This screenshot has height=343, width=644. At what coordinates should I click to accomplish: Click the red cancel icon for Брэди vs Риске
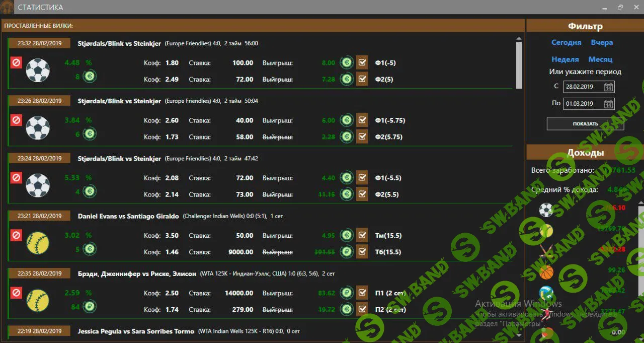pos(16,293)
